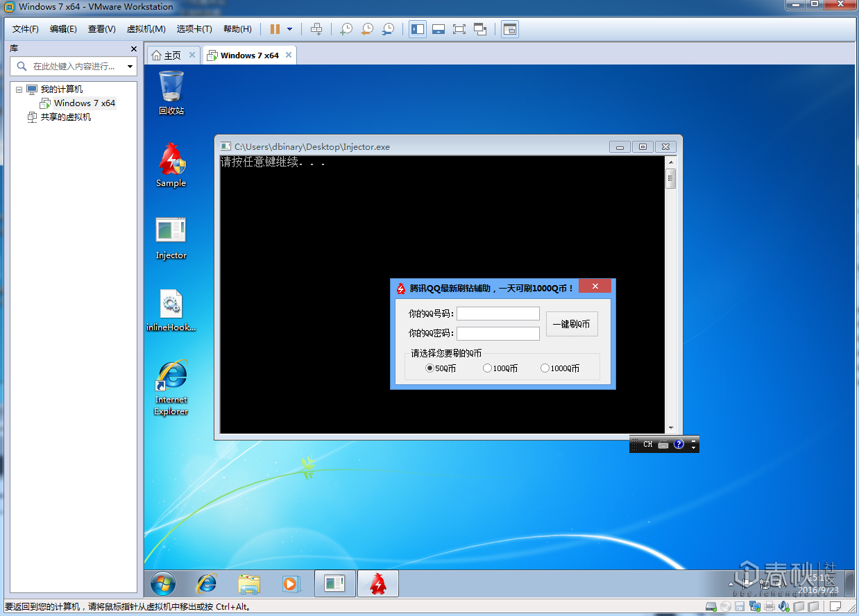Revert virtual machine to previous snapshot
Screen dimensions: 859x616
[x=367, y=29]
